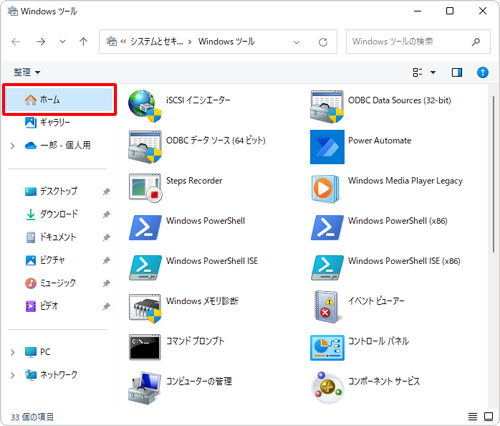Image resolution: width=500 pixels, height=426 pixels.
Task: Select Windows PowerShell ISE (x86) icon
Action: click(x=327, y=267)
